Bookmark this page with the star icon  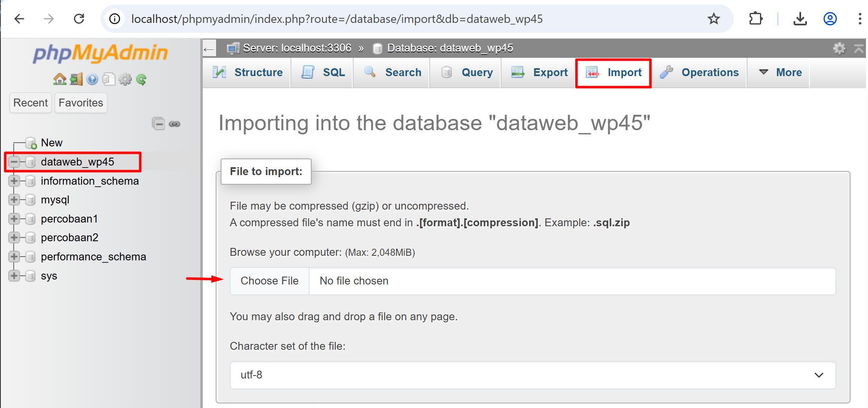[713, 19]
